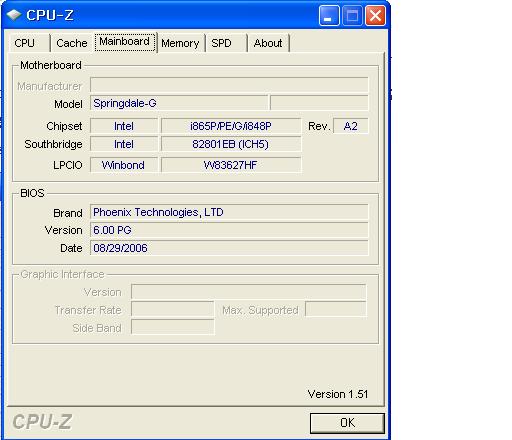This screenshot has height=440, width=512.
Task: Minimize the CPU-Z window
Action: [329, 16]
